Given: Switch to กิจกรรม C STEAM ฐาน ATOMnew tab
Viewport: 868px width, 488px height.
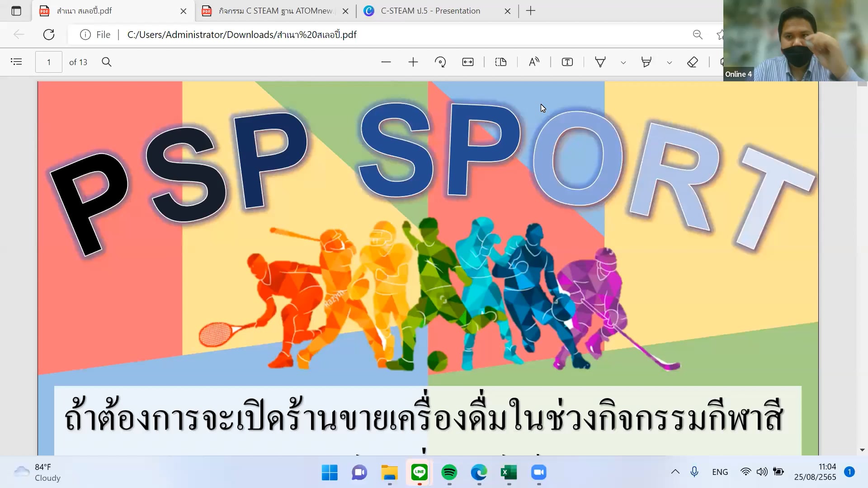Looking at the screenshot, I should click(275, 11).
